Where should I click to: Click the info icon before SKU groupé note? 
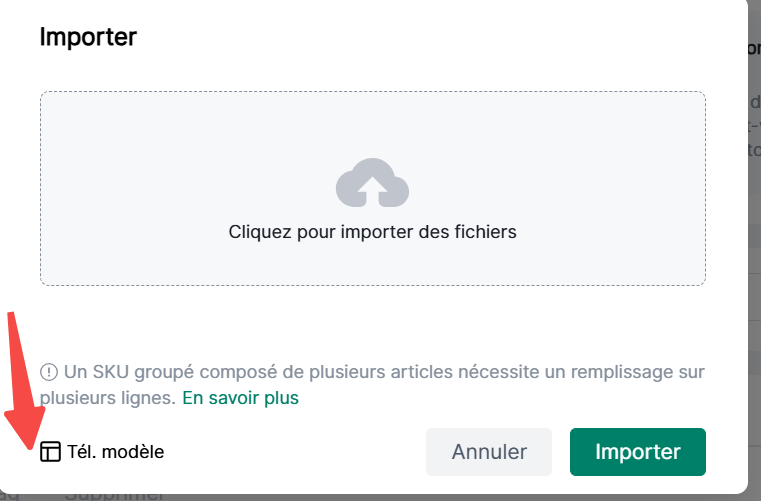(49, 373)
